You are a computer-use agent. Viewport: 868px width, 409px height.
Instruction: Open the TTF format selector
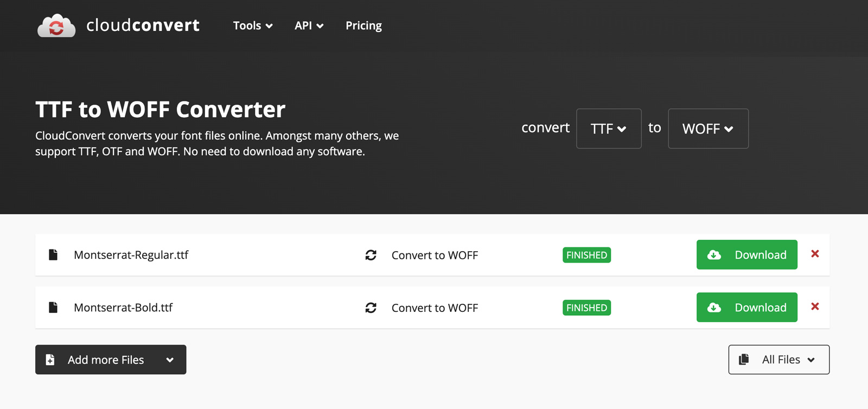(x=608, y=129)
